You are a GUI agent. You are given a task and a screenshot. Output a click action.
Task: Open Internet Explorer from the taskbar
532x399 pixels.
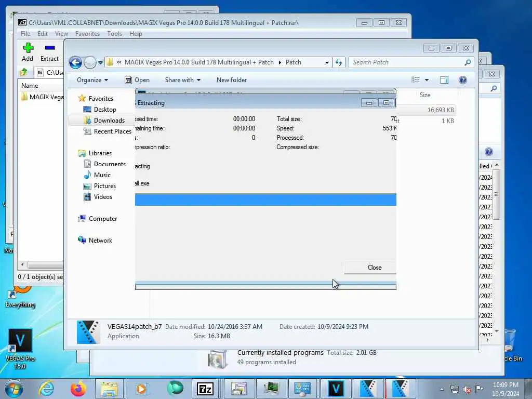tap(46, 389)
